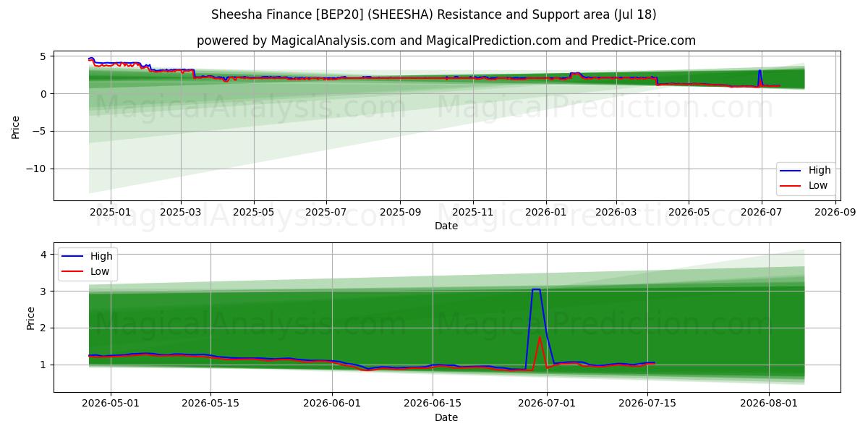Click the '2026-07-01' tick label

coord(546,404)
